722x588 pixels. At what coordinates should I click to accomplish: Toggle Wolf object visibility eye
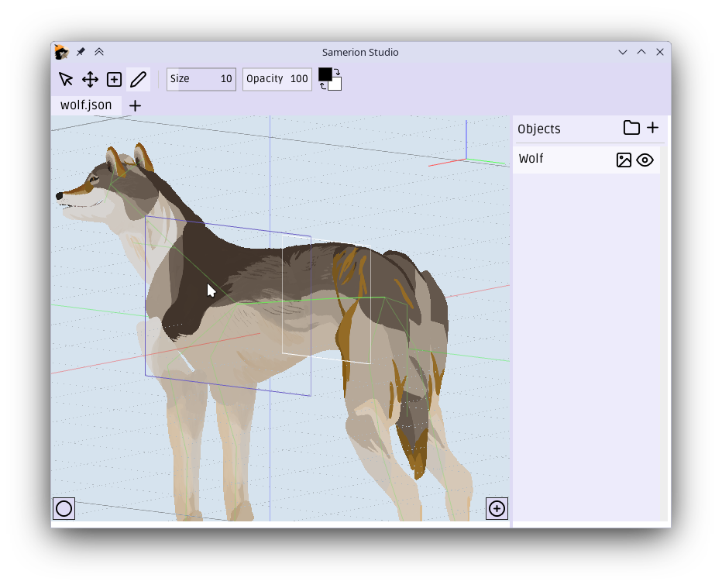coord(645,160)
